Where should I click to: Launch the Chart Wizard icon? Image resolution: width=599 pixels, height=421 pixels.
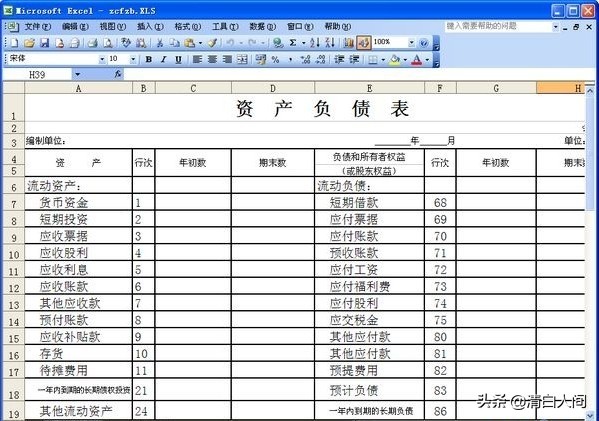click(x=348, y=43)
